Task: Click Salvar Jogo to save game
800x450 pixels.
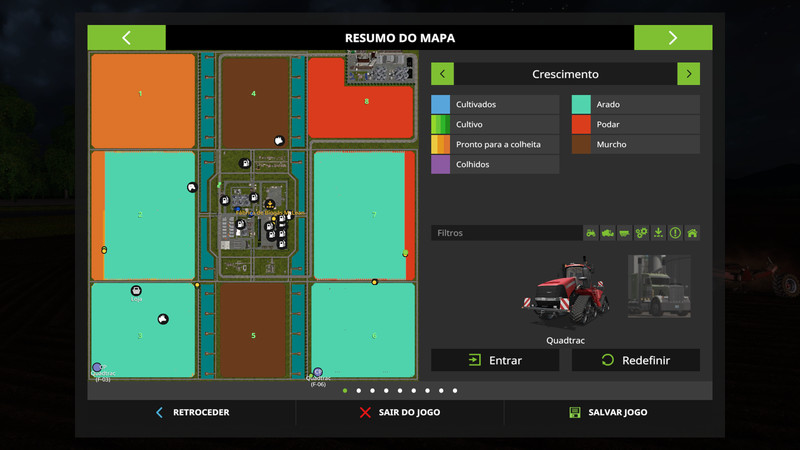Action: coord(608,412)
